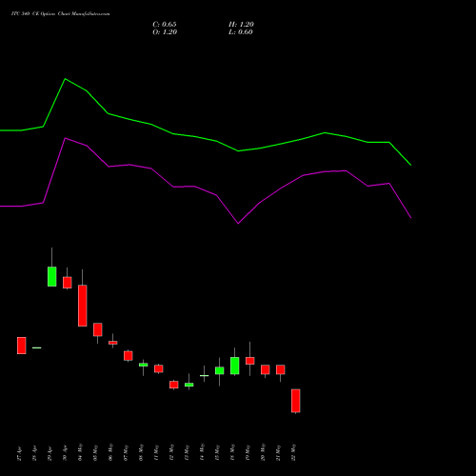This screenshot has width=476, height=476.
Task: Select the 04 May date label
Action: click(81, 452)
